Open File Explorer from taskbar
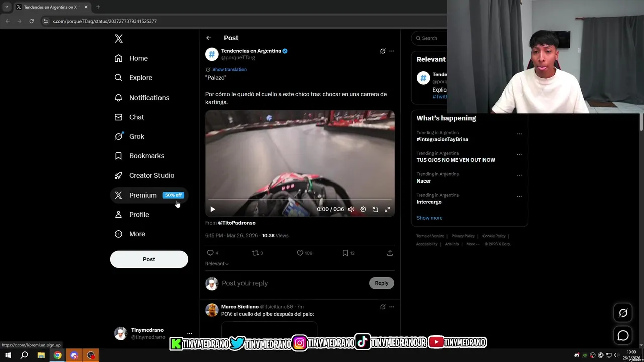Viewport: 644px width, 362px height. 41,355
